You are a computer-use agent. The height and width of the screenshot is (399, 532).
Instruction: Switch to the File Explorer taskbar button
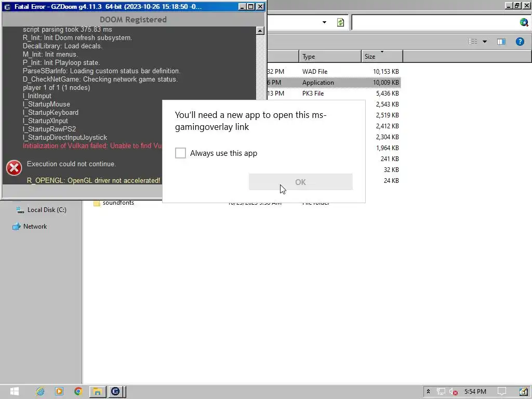(x=98, y=391)
